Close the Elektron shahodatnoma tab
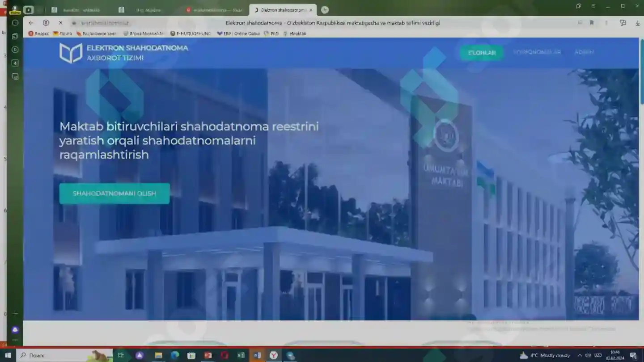 click(311, 10)
